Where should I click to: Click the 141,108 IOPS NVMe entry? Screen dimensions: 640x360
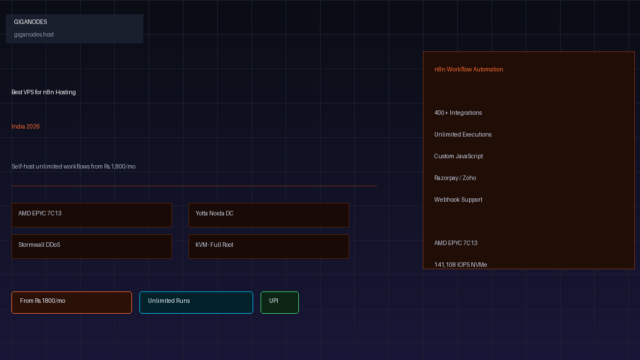[460, 264]
